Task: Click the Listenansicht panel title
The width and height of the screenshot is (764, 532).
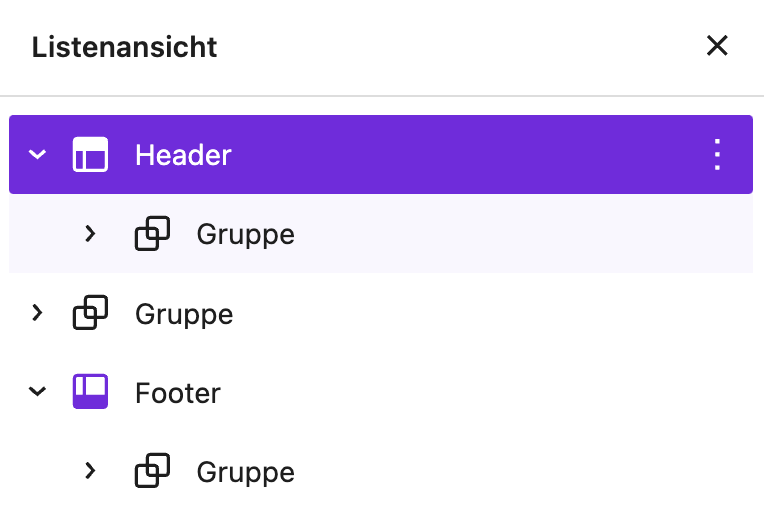Action: click(x=125, y=46)
